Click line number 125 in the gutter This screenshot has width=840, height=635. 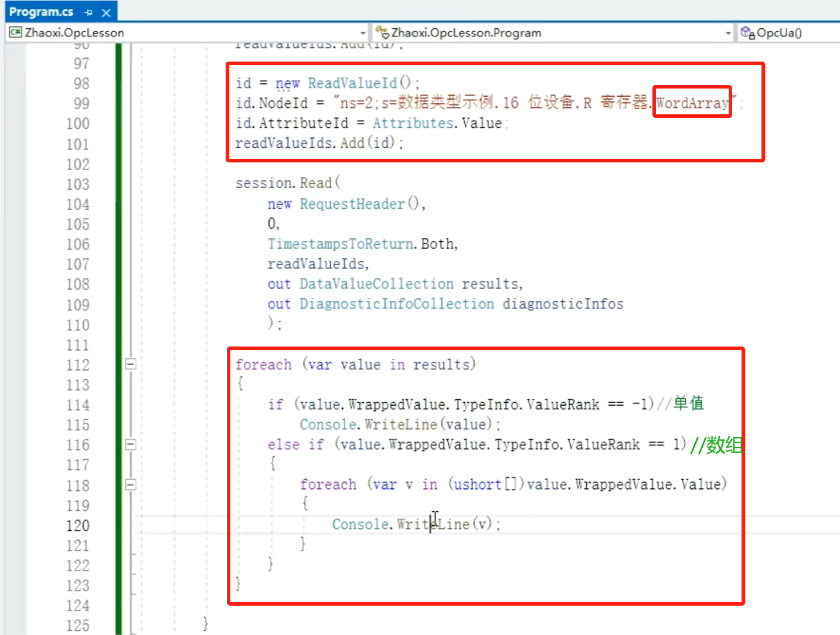78,625
